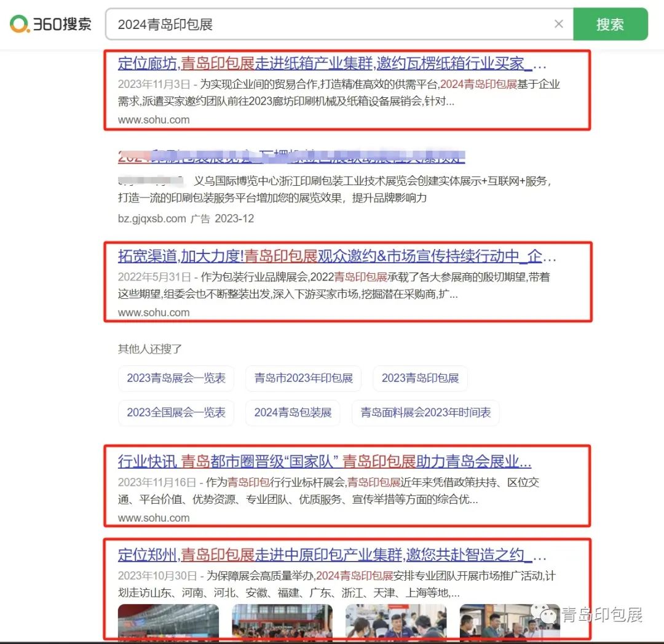Select related search 青岛面料展会2023年时间表

425,413
